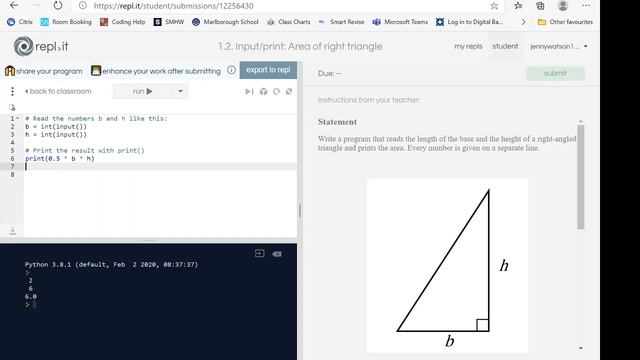The image size is (640, 360).
Task: Click the pop-out editor icon
Action: pos(289,91)
